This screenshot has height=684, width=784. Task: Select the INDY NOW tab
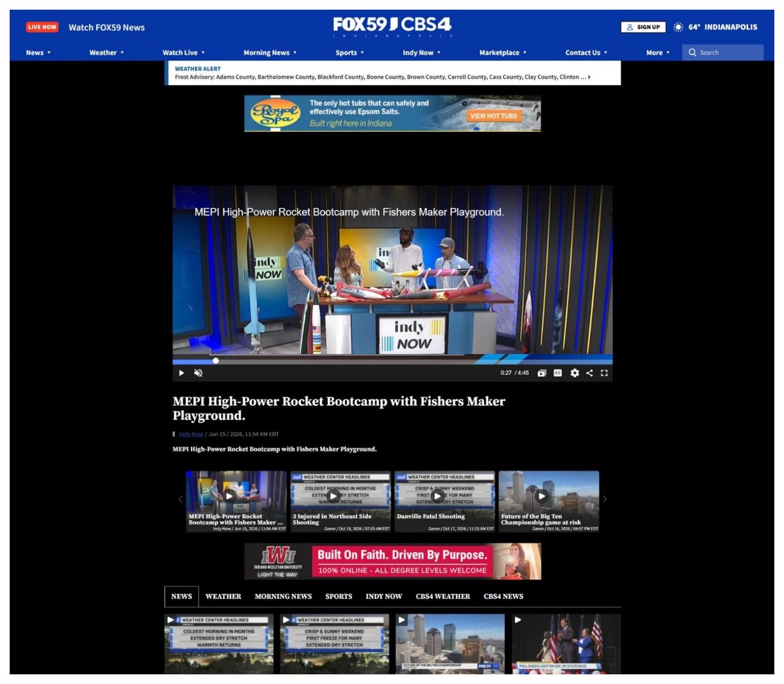384,596
